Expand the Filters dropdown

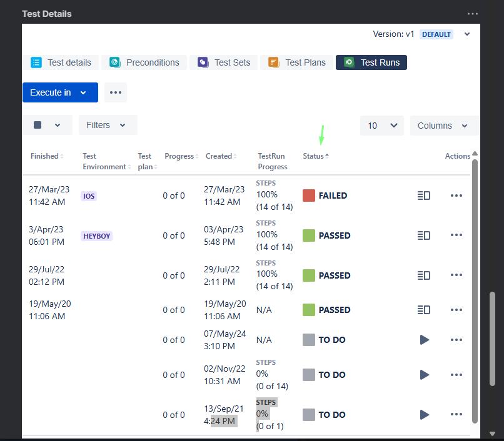coord(108,125)
